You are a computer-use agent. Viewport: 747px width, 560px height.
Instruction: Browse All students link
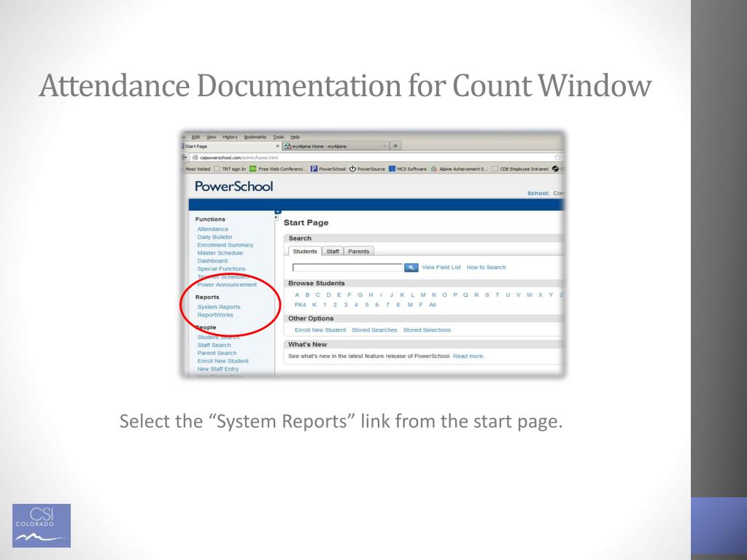[x=433, y=305]
